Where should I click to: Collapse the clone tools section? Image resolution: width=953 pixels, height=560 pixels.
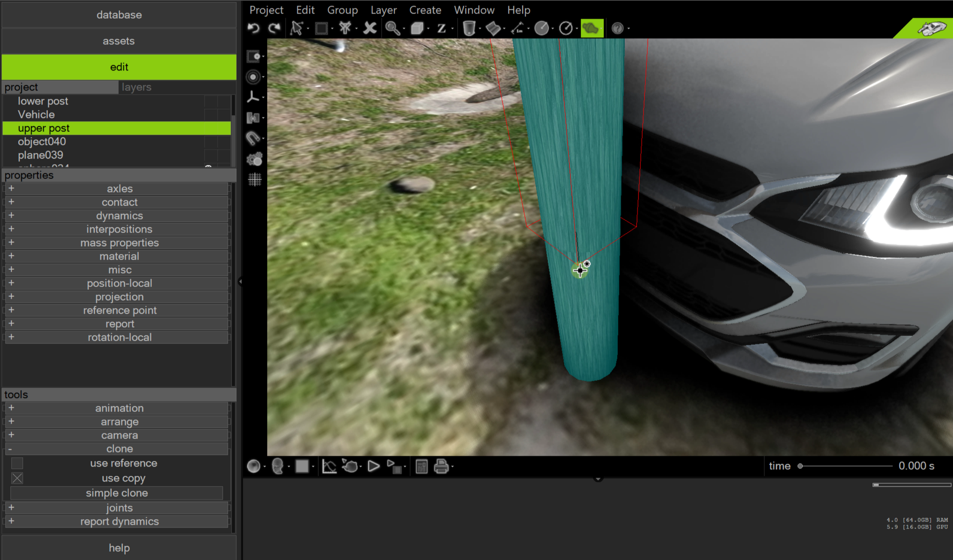10,449
